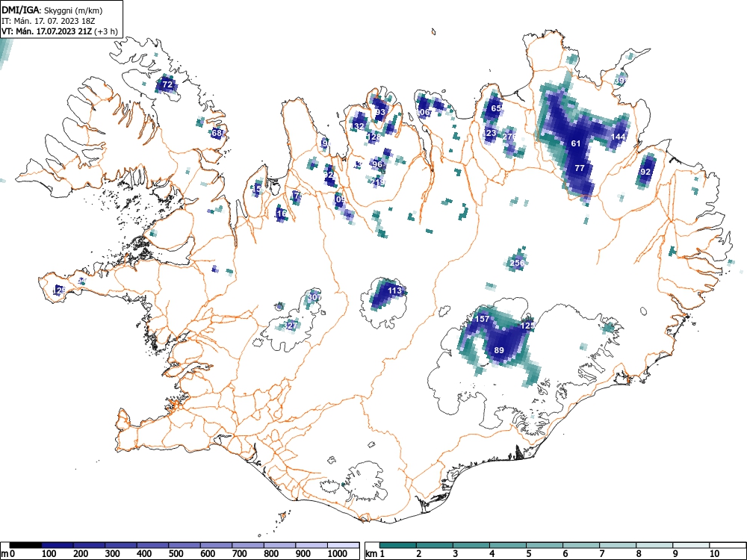Click the value 89 on Vatnajökull
Screen dimensions: 747x560
coord(499,350)
